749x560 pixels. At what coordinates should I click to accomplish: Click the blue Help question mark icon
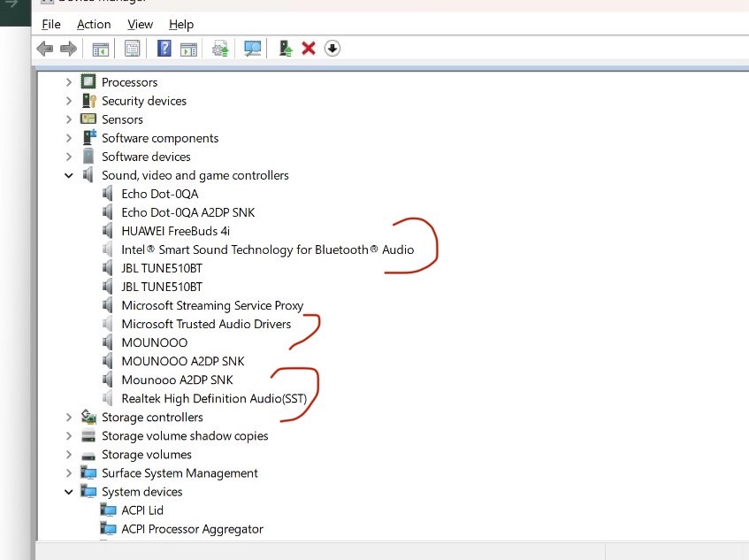click(164, 49)
